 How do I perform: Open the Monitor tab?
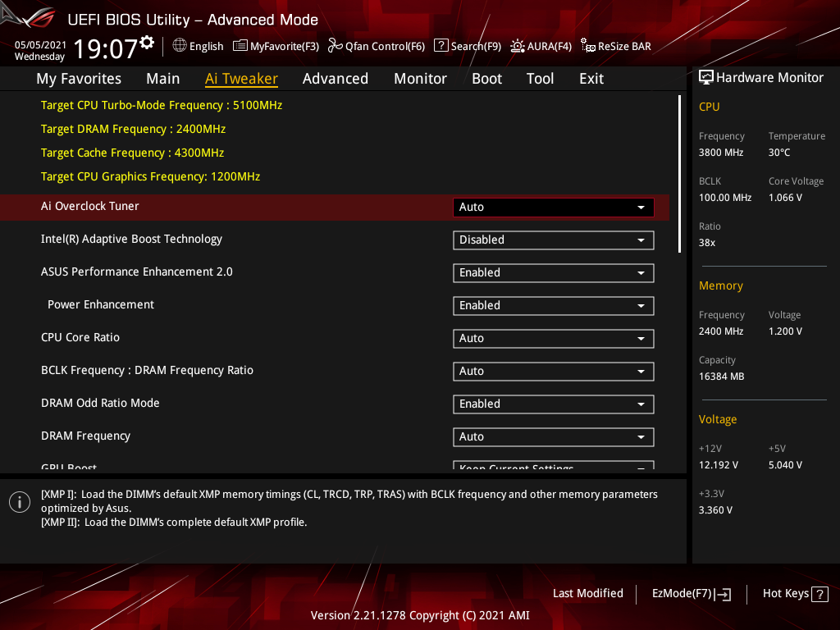click(x=420, y=79)
